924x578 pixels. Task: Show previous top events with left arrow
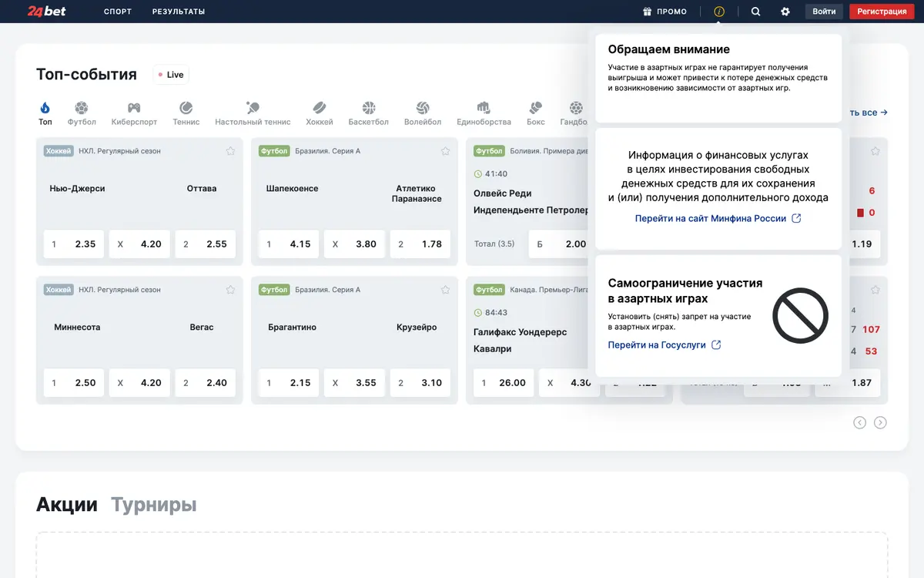tap(859, 422)
